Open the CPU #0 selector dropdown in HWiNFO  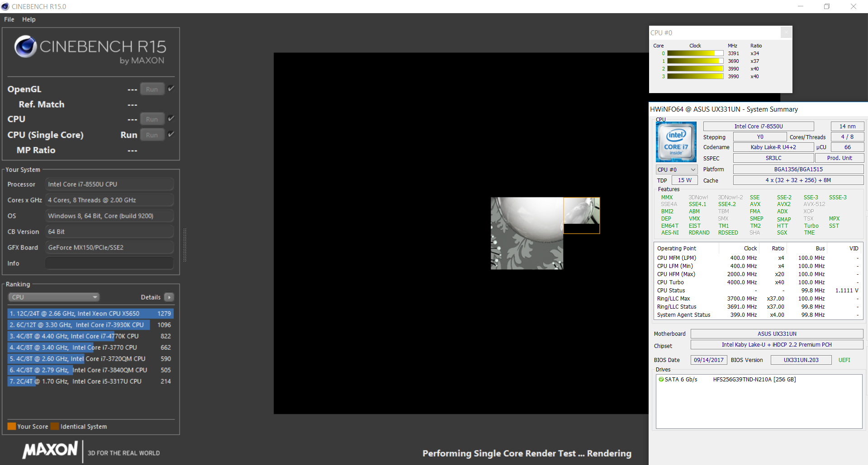677,169
